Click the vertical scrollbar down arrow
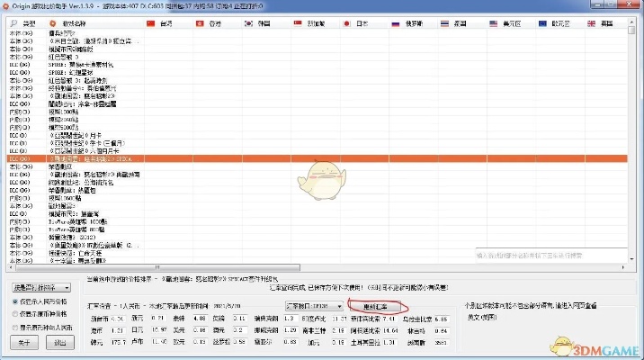Viewport: 644px width, 360px height. point(631,259)
